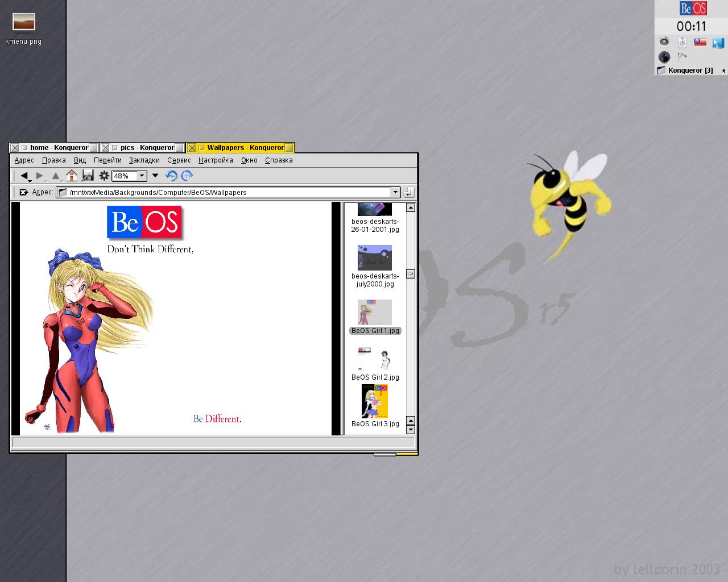Save the image with the floppy disk icon
This screenshot has width=728, height=582.
[x=88, y=176]
